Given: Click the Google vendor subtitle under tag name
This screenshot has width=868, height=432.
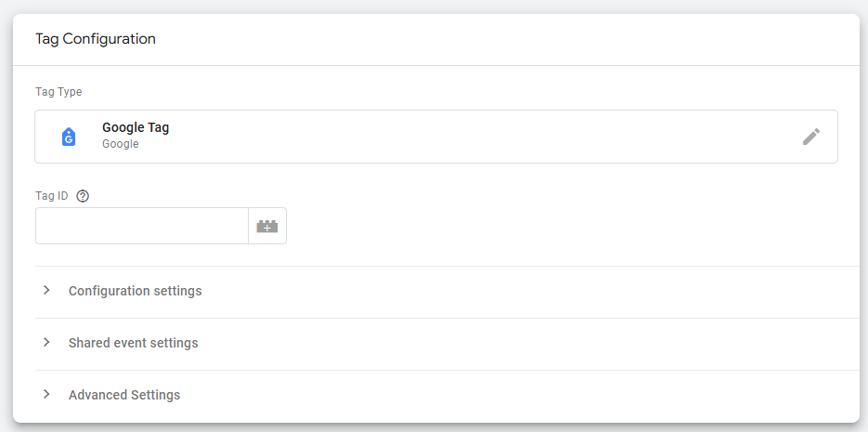Looking at the screenshot, I should pos(121,145).
